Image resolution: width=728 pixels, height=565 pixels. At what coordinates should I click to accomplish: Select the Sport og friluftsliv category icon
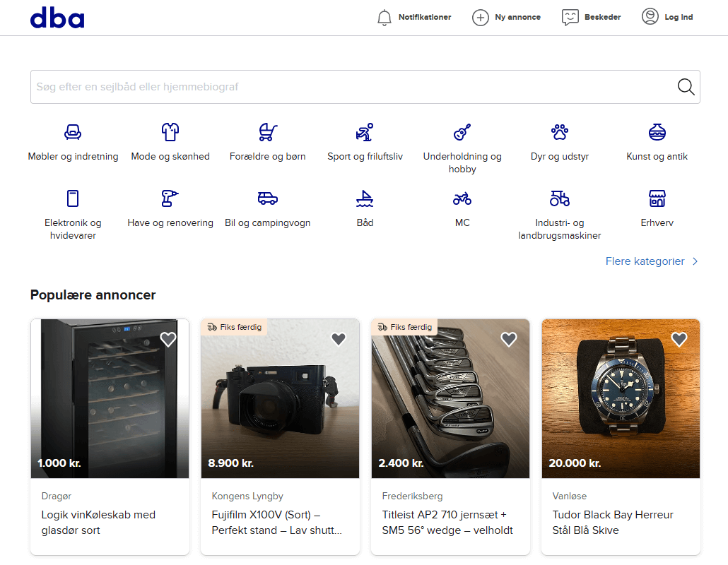click(365, 141)
